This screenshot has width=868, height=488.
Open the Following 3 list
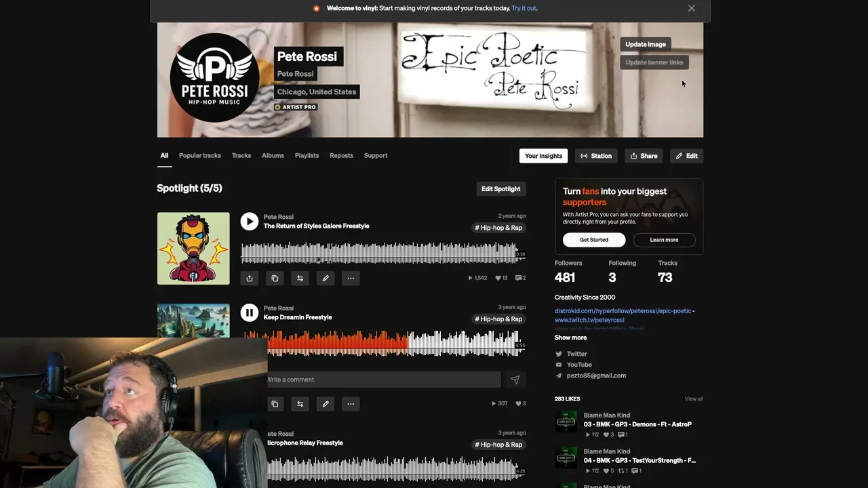622,271
